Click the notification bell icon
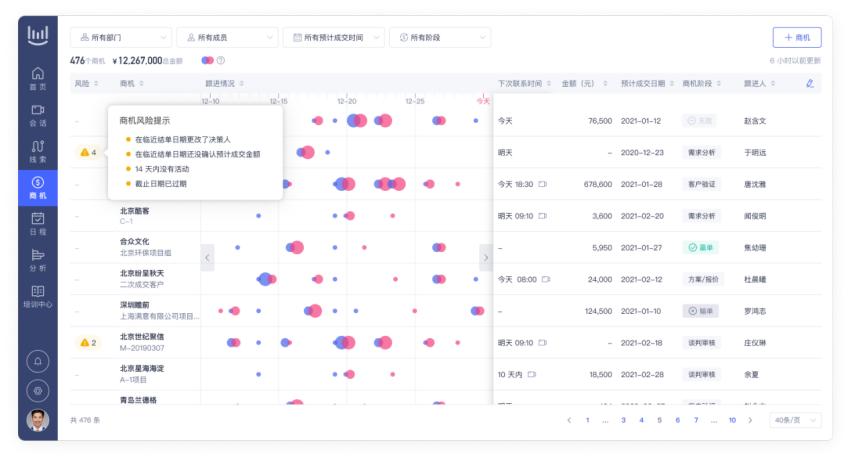 coord(37,362)
